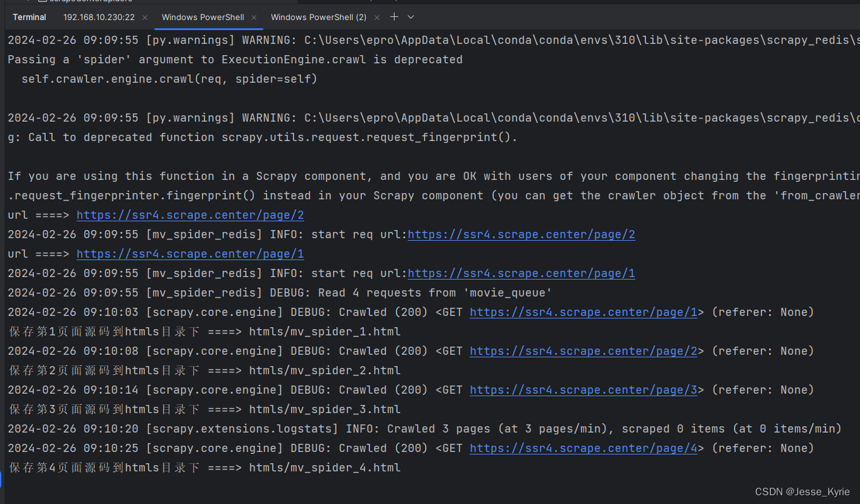This screenshot has height=504, width=860.
Task: Open page/2 link after 'url ====>'
Action: pyautogui.click(x=190, y=215)
